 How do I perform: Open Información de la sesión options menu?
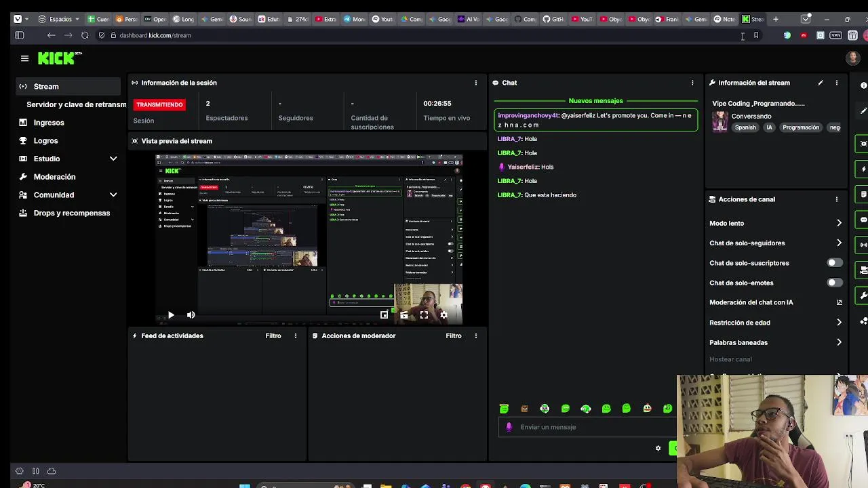pos(476,83)
